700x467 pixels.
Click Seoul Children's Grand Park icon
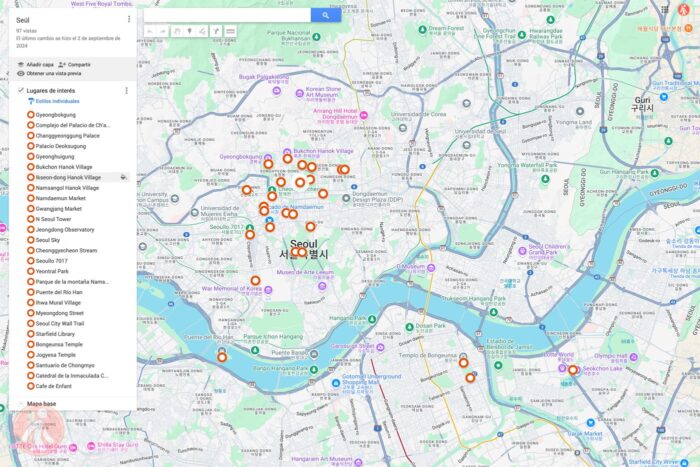point(522,251)
